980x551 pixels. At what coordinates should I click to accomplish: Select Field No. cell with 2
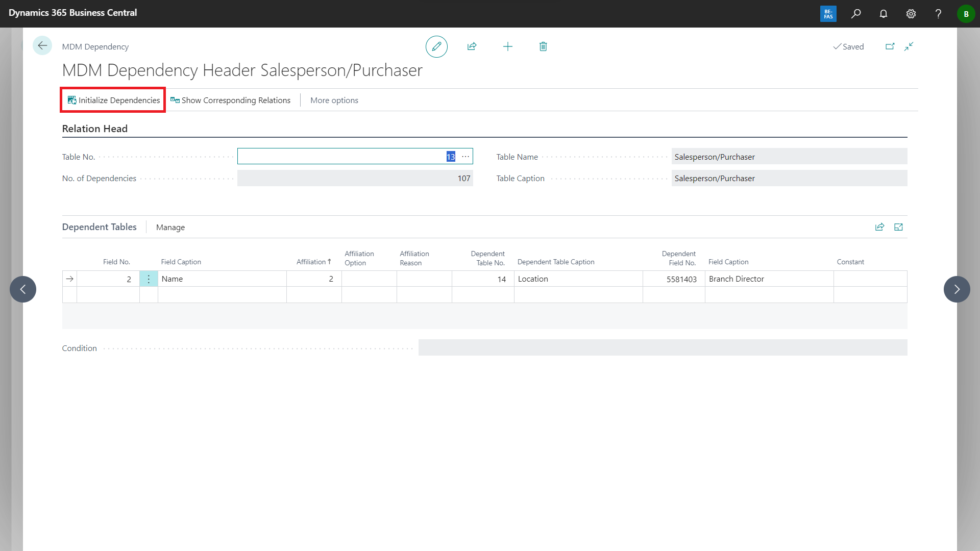coord(108,279)
